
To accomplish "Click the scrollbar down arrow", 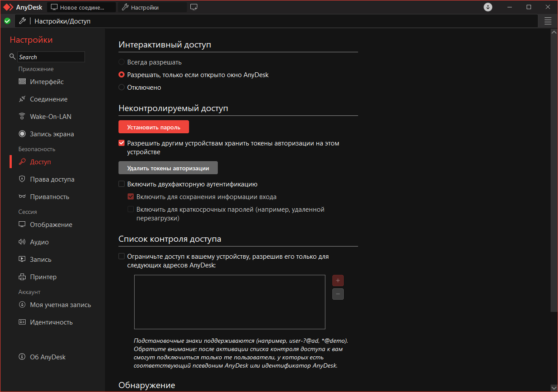I will click(554, 387).
